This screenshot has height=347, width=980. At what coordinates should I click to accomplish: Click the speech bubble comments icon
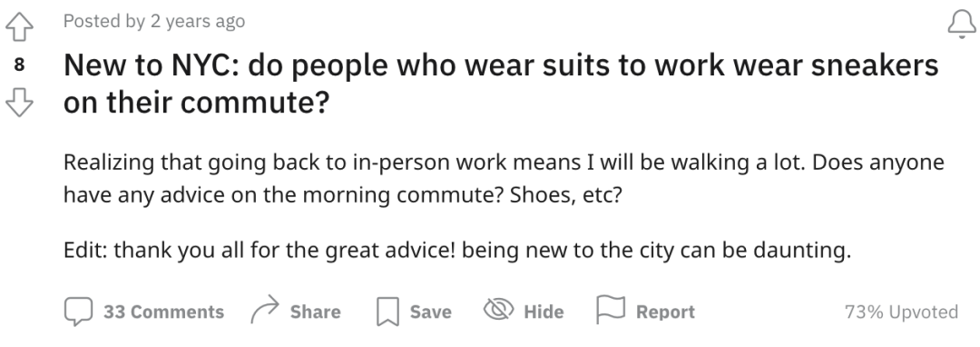click(x=78, y=312)
